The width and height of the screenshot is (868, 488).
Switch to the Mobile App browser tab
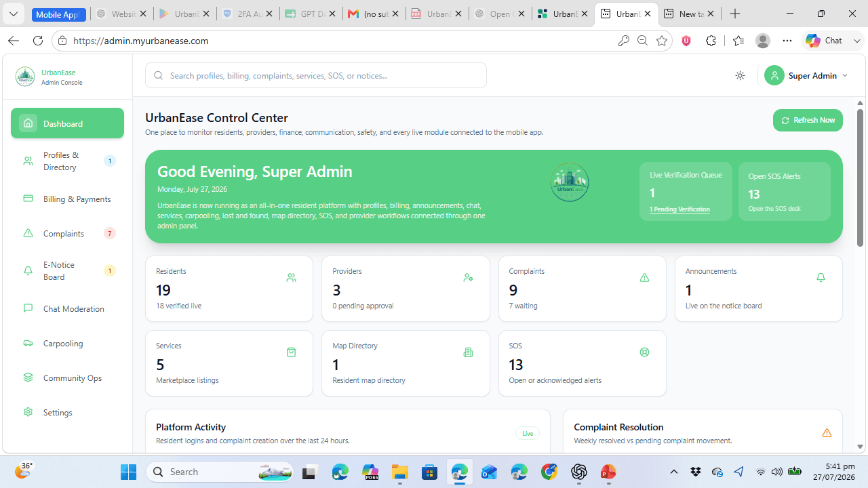59,14
